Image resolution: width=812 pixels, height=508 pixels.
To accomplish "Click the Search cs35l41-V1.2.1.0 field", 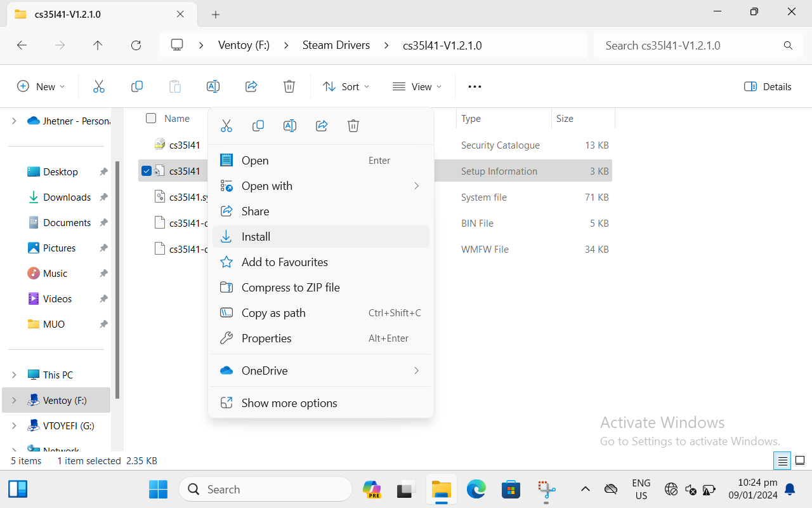I will 691,45.
